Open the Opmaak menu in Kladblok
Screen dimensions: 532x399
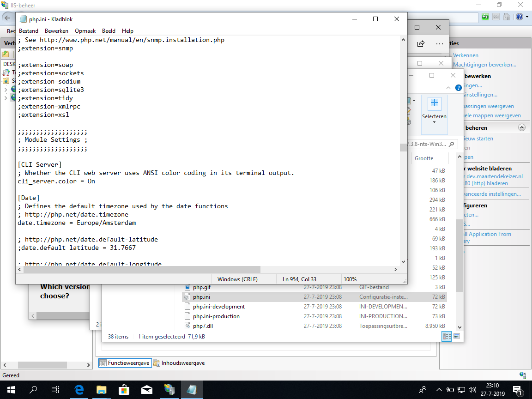pyautogui.click(x=85, y=31)
